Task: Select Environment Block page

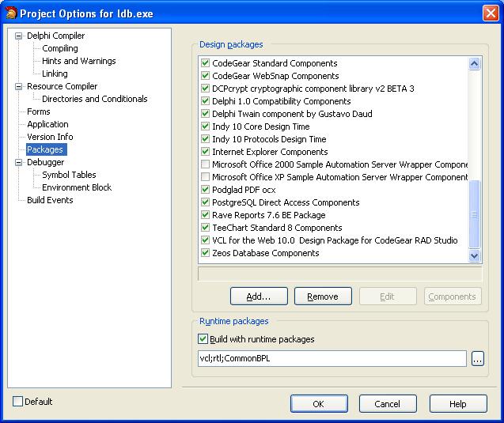Action: (77, 187)
